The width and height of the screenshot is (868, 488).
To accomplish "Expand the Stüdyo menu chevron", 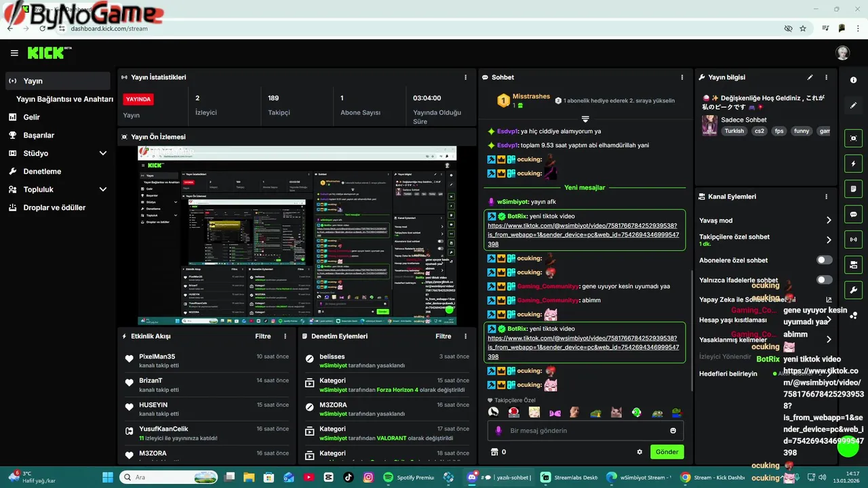I will pos(103,153).
